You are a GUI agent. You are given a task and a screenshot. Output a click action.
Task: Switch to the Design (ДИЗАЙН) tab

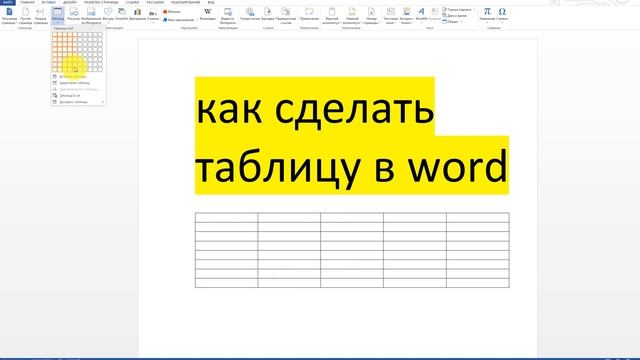click(x=70, y=2)
